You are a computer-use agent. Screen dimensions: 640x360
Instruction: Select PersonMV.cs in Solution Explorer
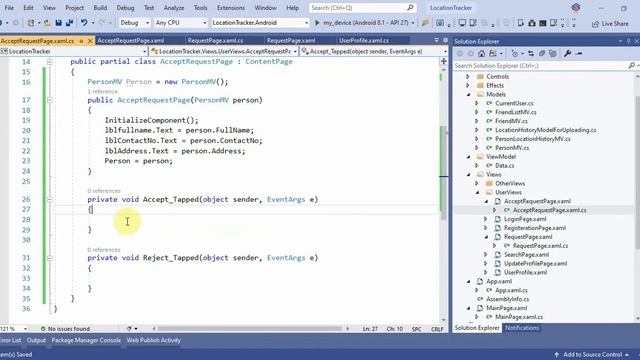[512, 148]
